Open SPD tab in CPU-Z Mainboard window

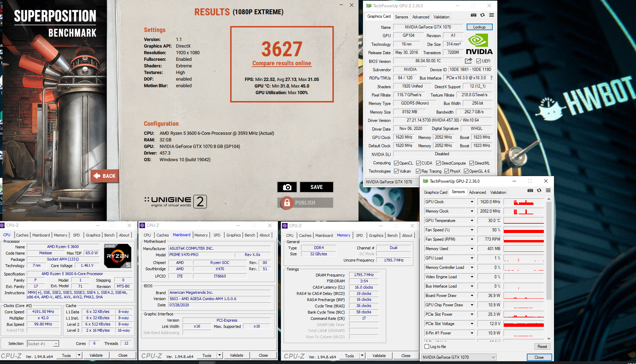[x=217, y=235]
